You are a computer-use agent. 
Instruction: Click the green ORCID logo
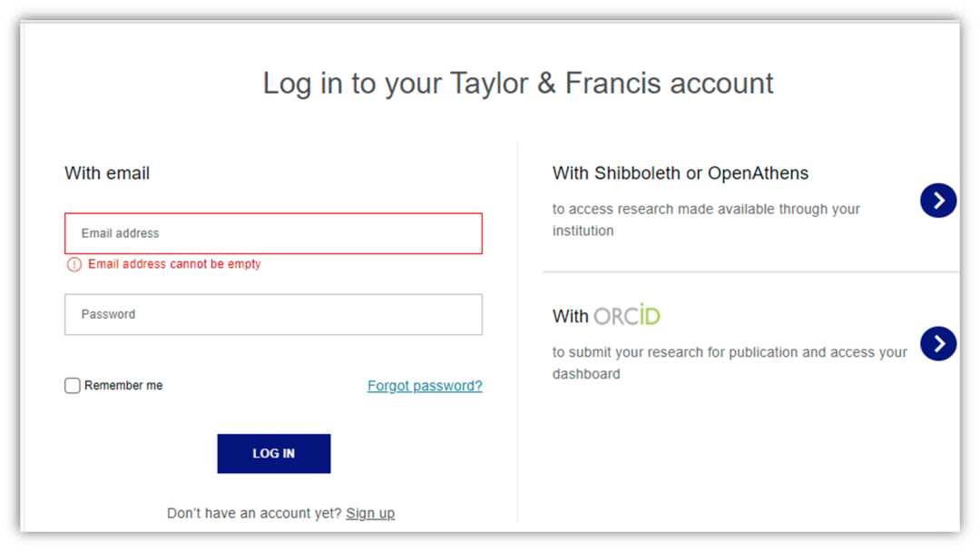(x=627, y=316)
